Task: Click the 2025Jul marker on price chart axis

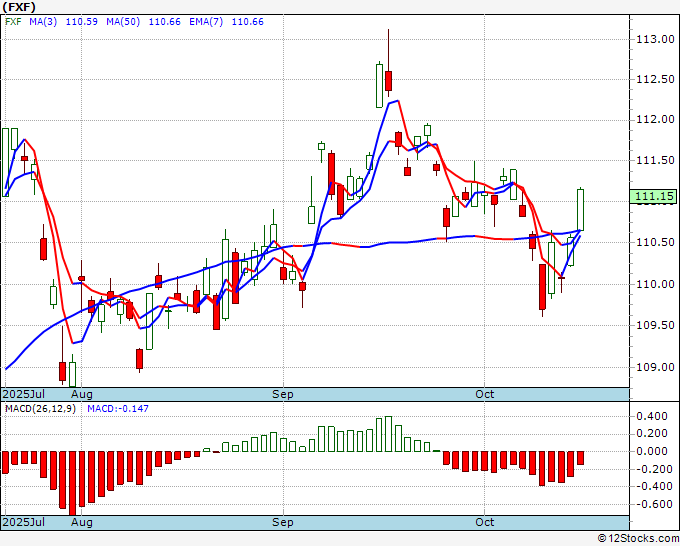Action: coord(22,394)
